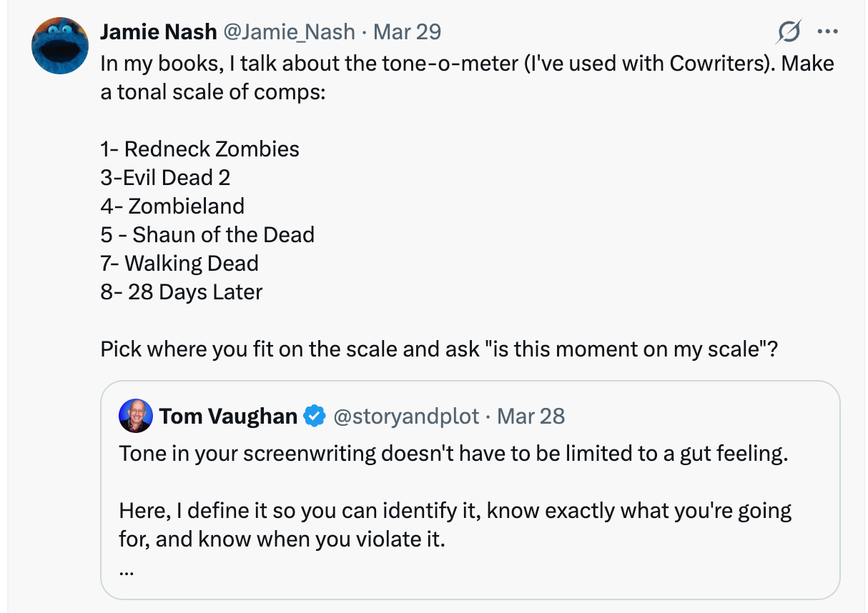Click the "1- Redneck Zombies" line

[x=199, y=149]
